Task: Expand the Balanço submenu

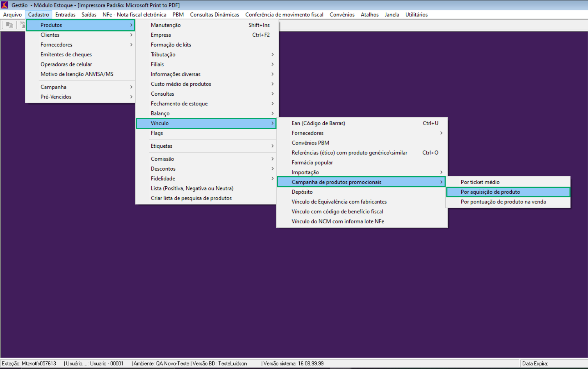Action: coord(206,113)
